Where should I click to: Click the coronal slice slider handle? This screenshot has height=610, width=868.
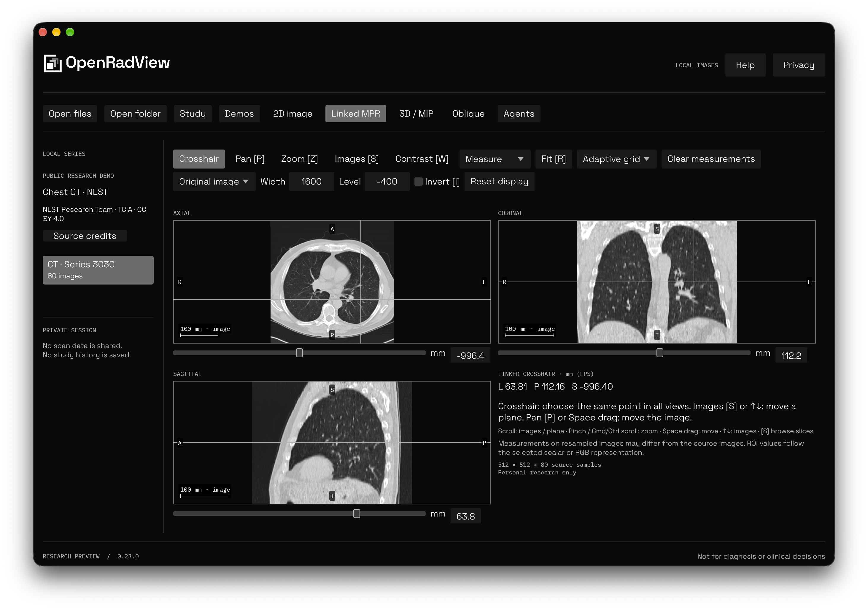660,353
